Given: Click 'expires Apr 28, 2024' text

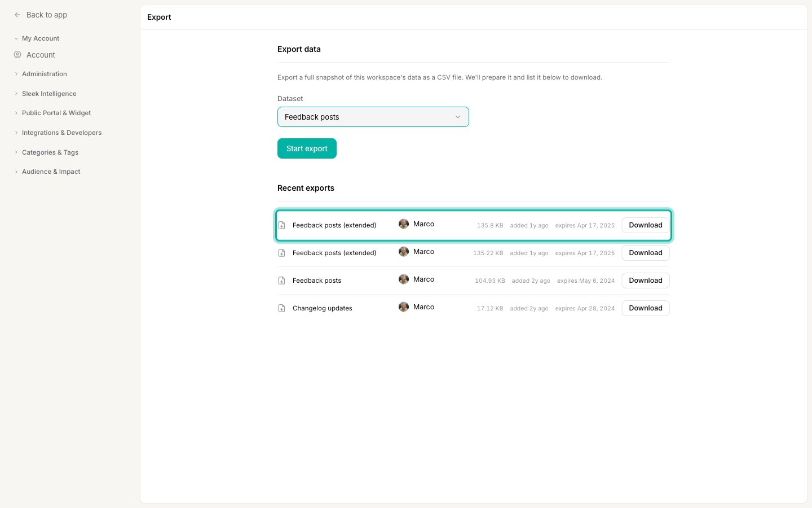Looking at the screenshot, I should tap(585, 308).
